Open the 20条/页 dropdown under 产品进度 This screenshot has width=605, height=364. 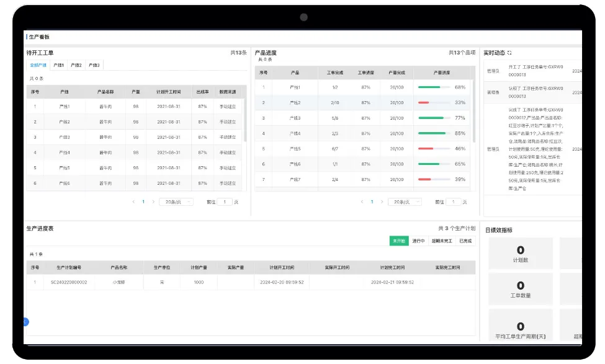pos(405,202)
